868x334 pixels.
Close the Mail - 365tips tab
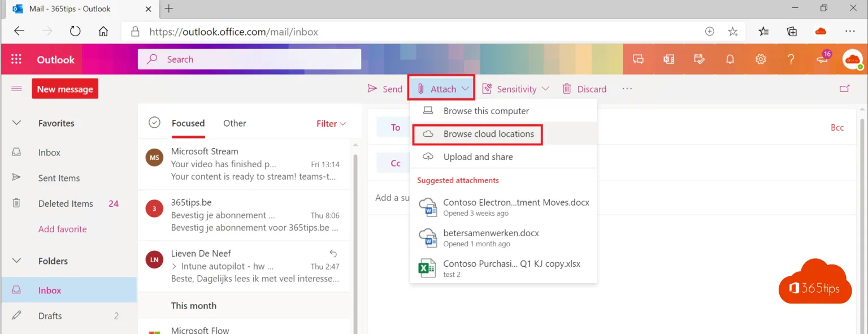(x=149, y=9)
